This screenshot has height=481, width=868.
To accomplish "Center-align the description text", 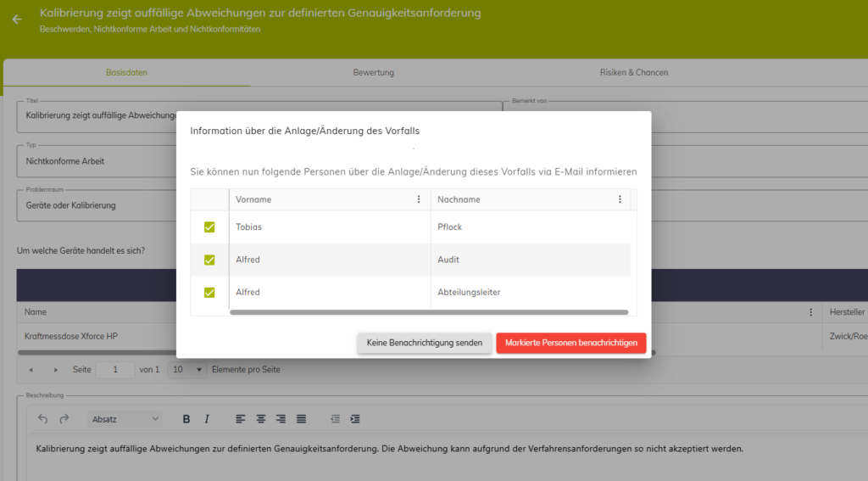I will tap(261, 419).
